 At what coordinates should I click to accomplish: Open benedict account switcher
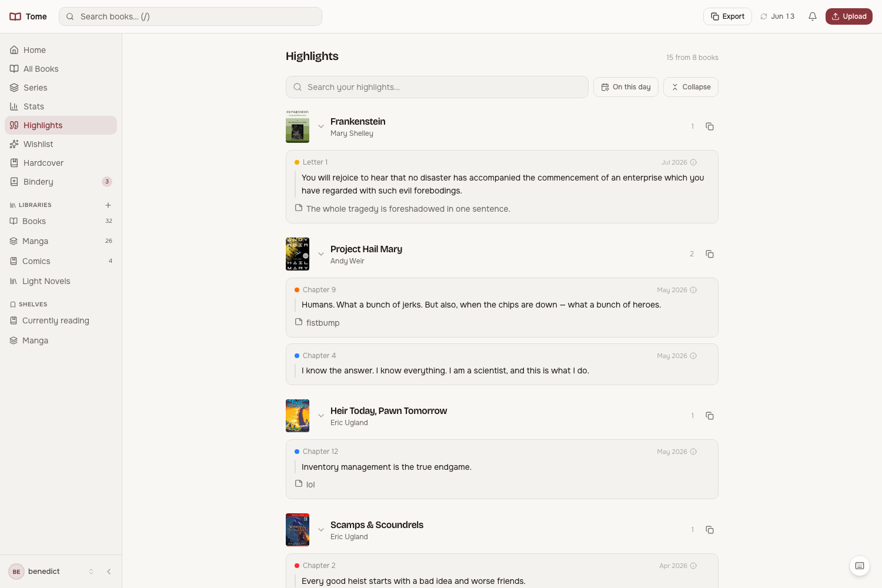tap(52, 572)
